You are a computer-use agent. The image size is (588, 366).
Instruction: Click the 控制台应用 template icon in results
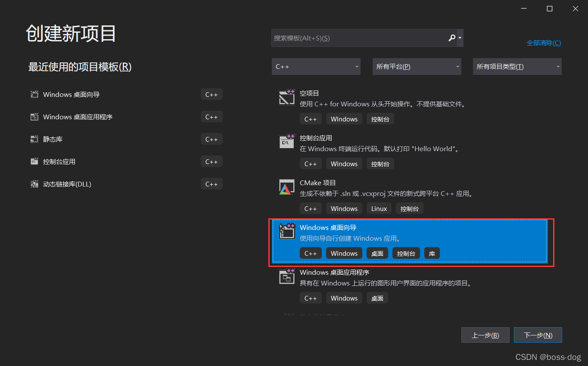287,142
